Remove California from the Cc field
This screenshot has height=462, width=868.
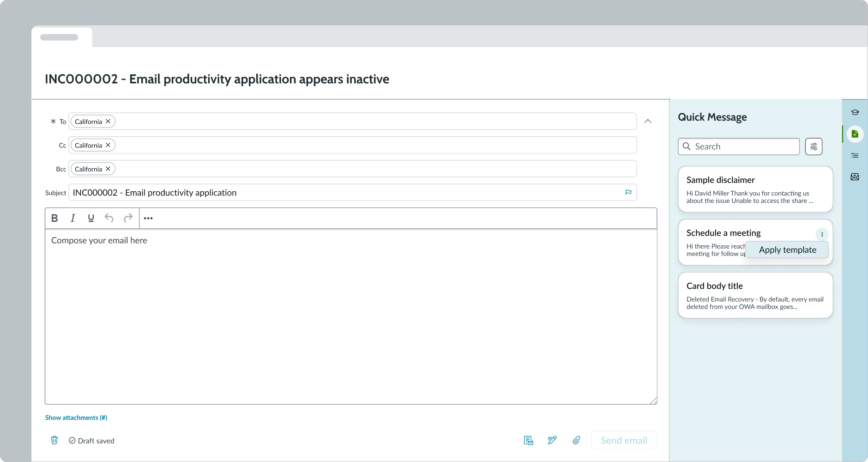point(108,145)
